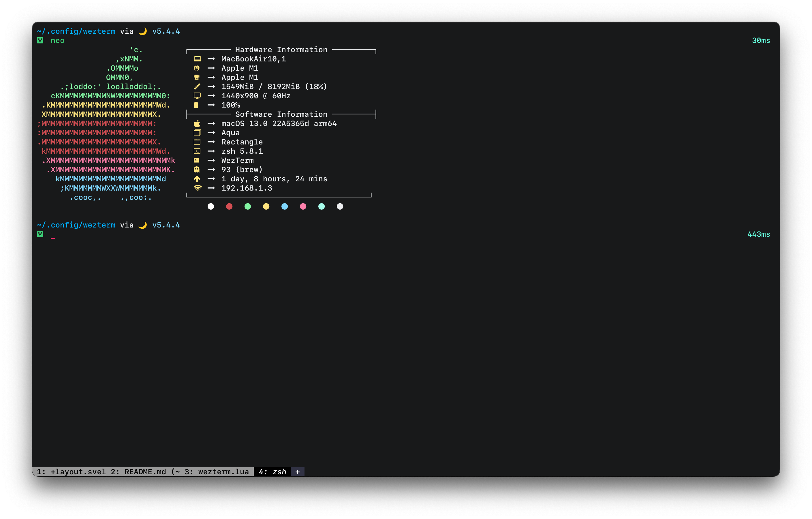This screenshot has width=812, height=519.
Task: Click the red color dot
Action: coord(229,206)
